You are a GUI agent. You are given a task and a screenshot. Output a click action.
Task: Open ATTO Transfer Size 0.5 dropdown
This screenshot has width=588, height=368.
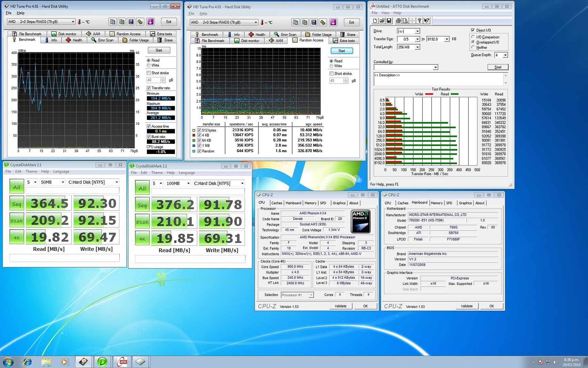point(418,39)
